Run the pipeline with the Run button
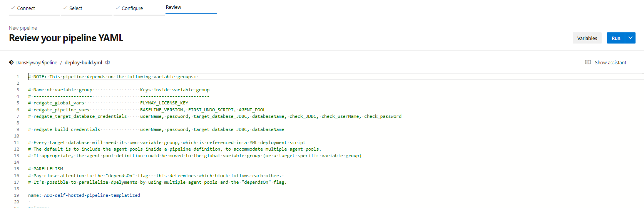 click(x=616, y=38)
